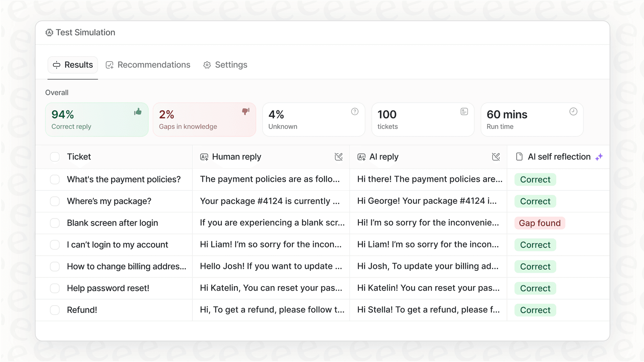
Task: Switch to the Recommendations tab
Action: pyautogui.click(x=148, y=65)
